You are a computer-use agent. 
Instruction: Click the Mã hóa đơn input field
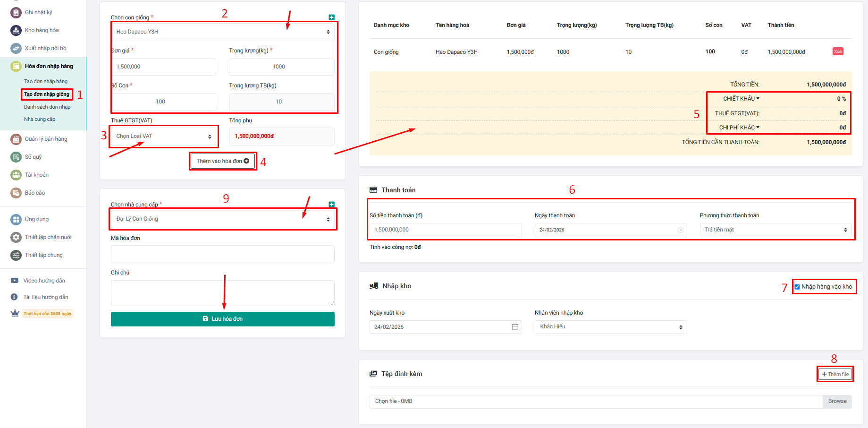coord(222,254)
